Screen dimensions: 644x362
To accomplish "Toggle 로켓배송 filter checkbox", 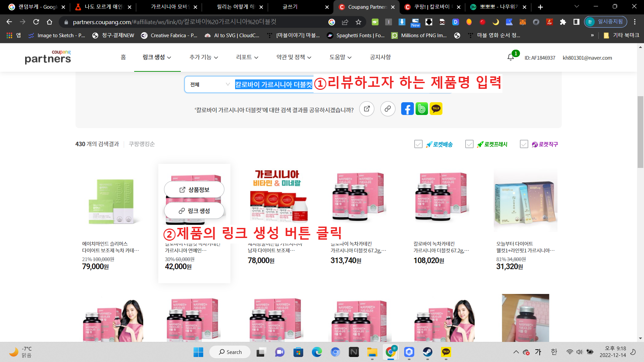I will 418,144.
